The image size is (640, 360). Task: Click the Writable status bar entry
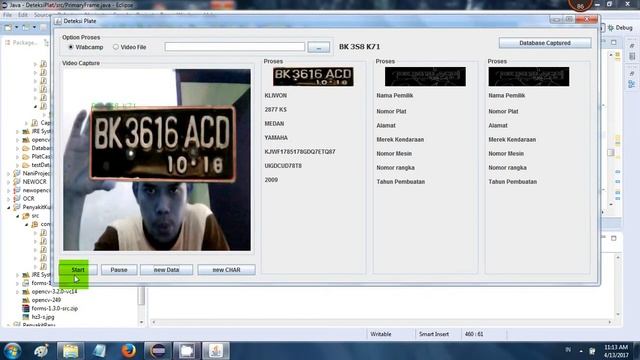(380, 334)
